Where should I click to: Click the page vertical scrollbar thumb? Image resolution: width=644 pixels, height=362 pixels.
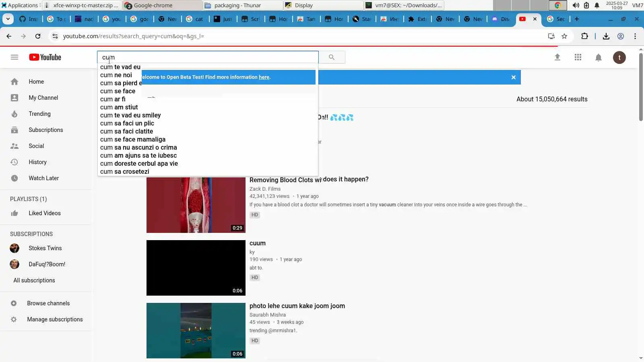coord(641,86)
